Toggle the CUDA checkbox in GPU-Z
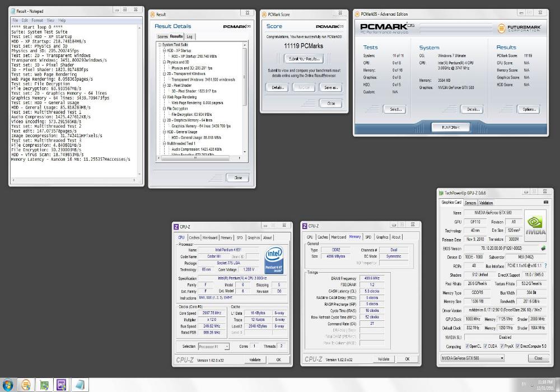The height and width of the screenshot is (392, 560). (486, 346)
